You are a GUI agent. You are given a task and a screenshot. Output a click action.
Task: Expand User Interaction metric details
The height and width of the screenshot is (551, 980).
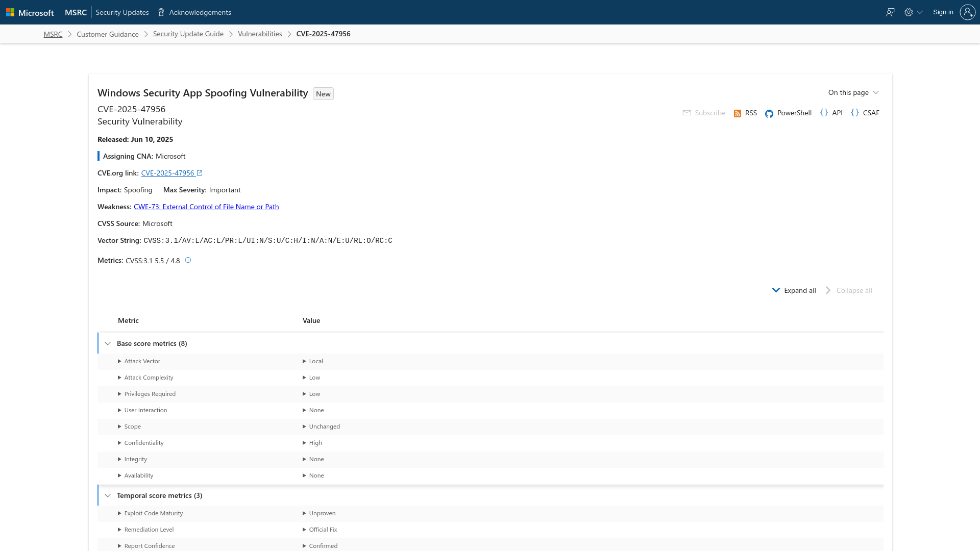(142, 410)
